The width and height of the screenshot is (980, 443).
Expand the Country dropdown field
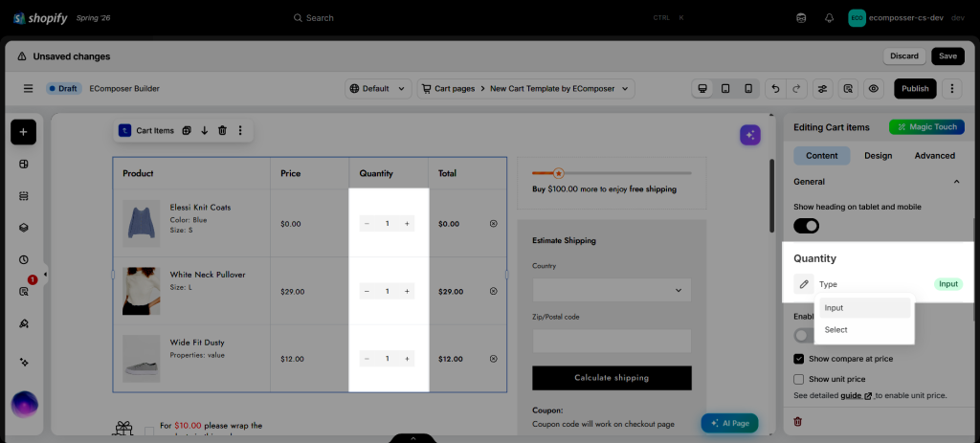pyautogui.click(x=612, y=290)
